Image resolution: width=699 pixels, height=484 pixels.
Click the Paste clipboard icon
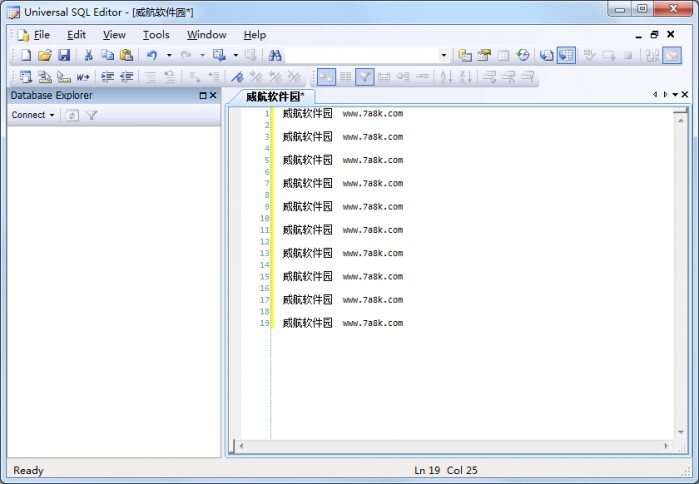[127, 55]
